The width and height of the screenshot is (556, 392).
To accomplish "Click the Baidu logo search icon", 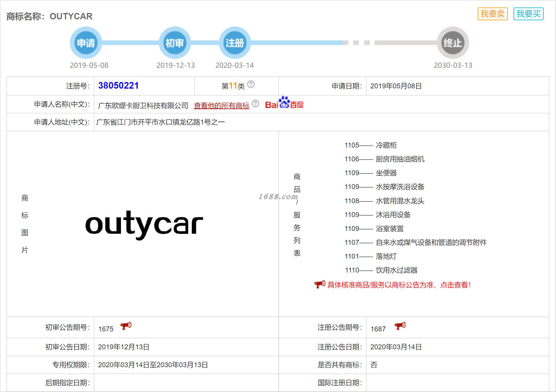I will (x=284, y=102).
